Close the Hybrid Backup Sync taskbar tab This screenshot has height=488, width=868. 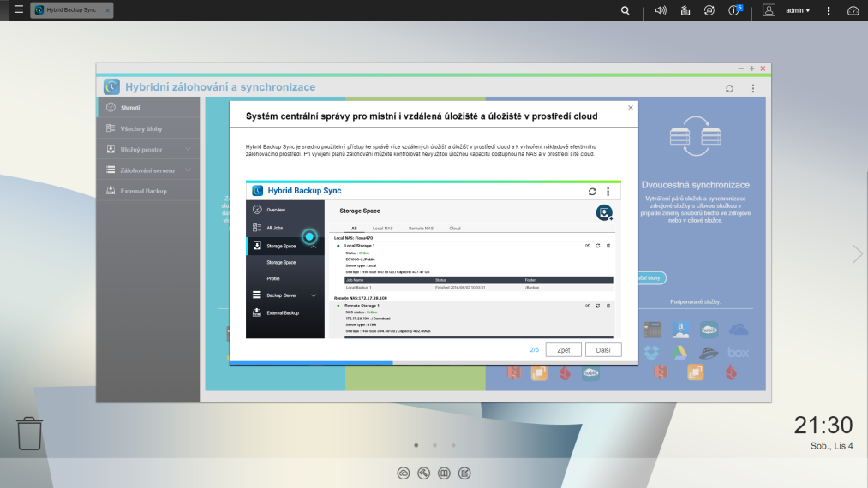coord(107,10)
